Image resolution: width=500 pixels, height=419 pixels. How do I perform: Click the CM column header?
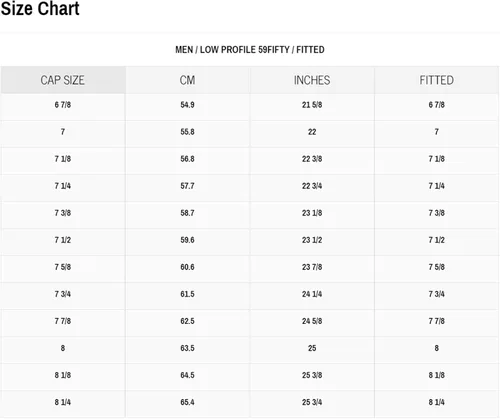(x=187, y=80)
